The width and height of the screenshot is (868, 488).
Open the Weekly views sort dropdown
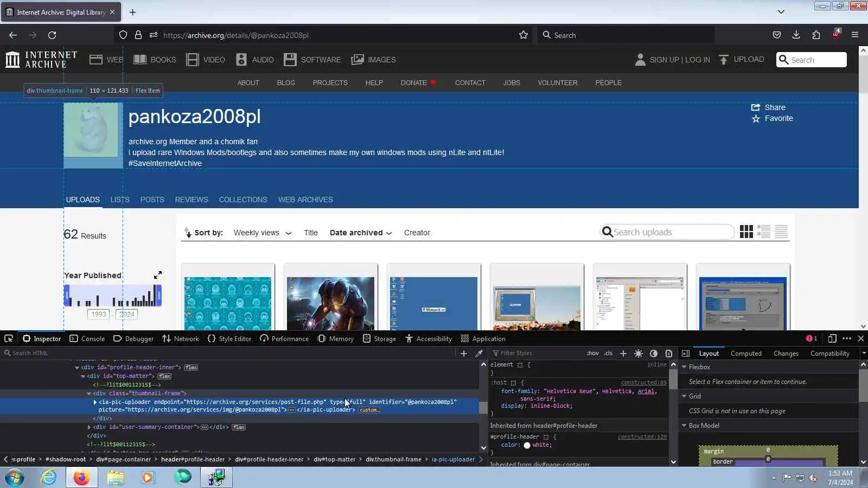[x=263, y=233]
